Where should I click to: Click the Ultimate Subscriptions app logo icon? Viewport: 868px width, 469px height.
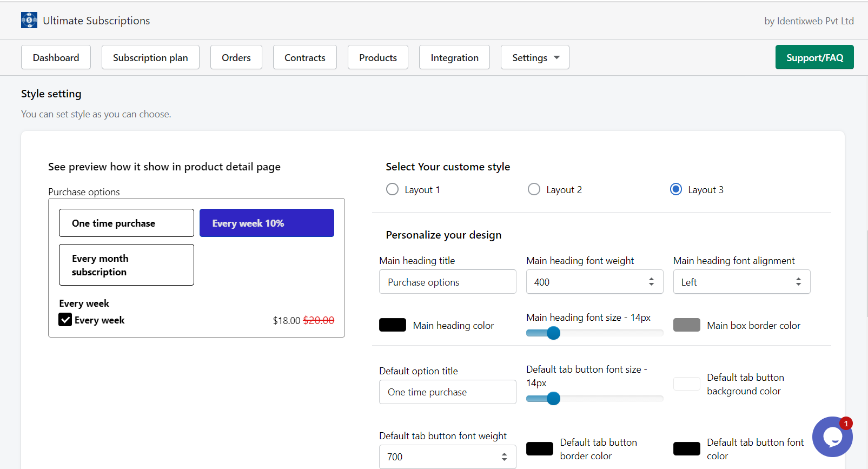pyautogui.click(x=29, y=20)
